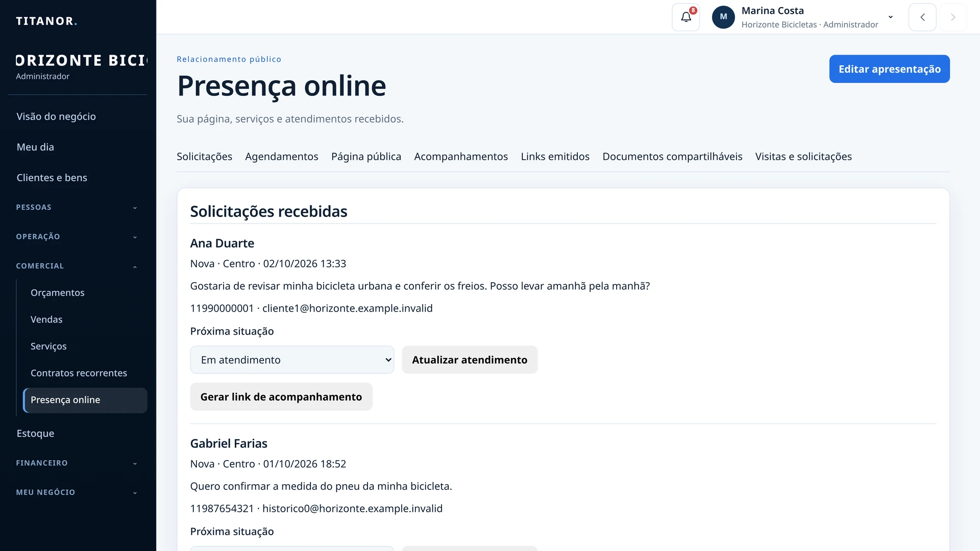Open Meu dia in sidebar
The width and height of the screenshot is (980, 551).
coord(78,147)
